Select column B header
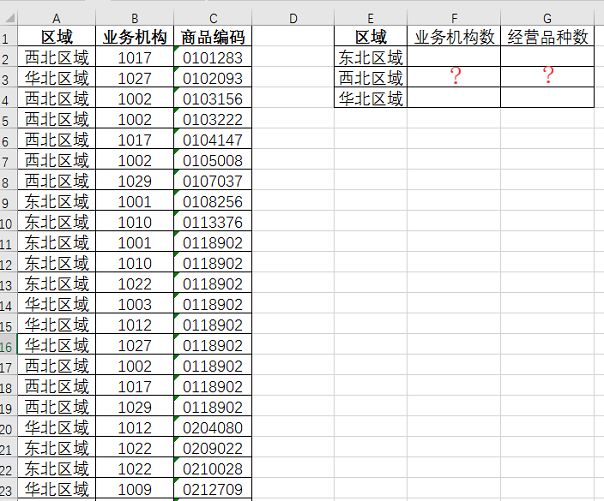604x501 pixels. [x=134, y=18]
